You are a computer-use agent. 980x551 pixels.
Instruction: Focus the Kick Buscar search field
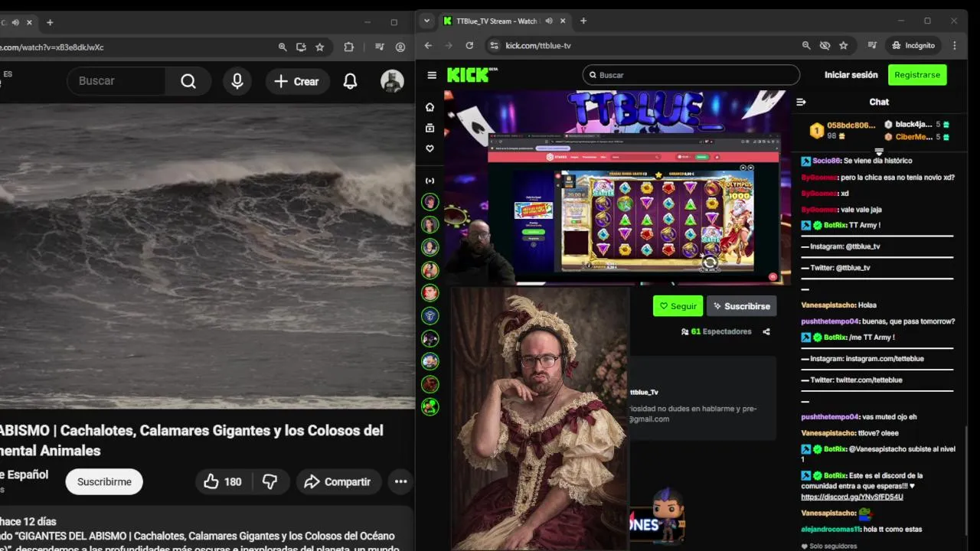pyautogui.click(x=691, y=75)
